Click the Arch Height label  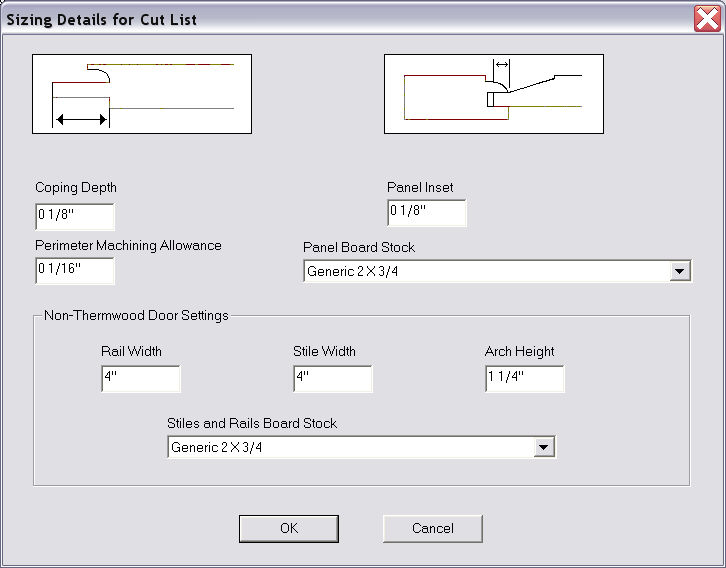click(x=519, y=351)
